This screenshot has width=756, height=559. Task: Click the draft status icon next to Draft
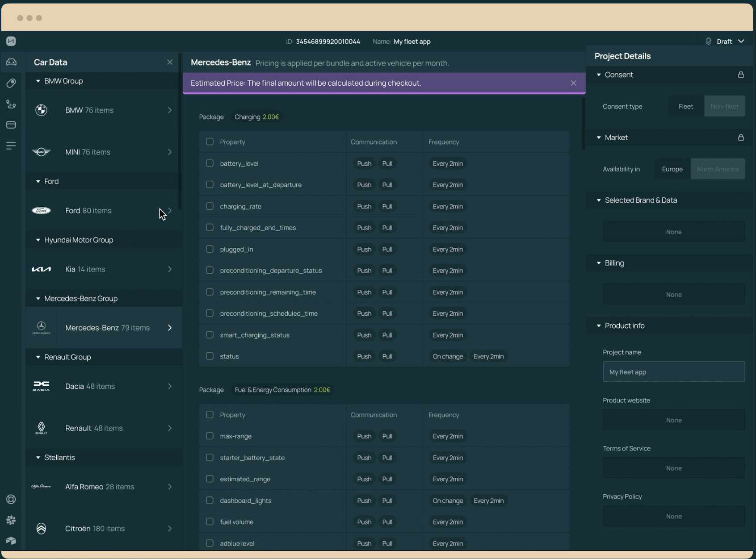click(x=709, y=41)
